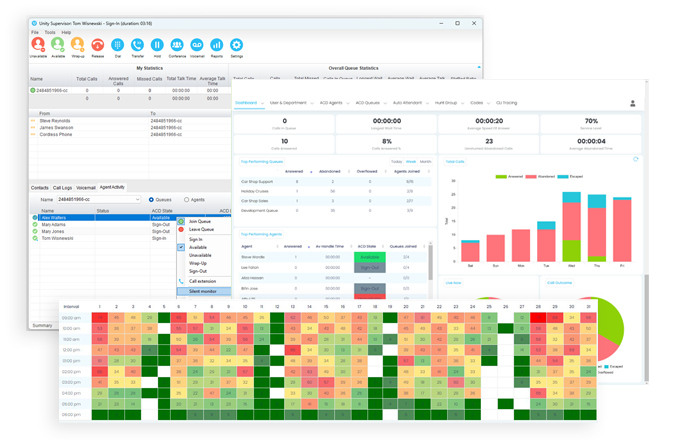685x440 pixels.
Task: Select the Queues radio button
Action: click(151, 200)
